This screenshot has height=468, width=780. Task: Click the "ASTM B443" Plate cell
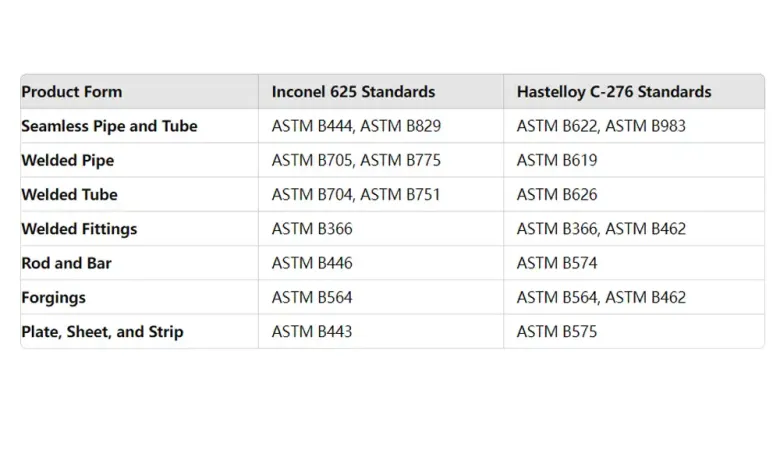(x=312, y=331)
